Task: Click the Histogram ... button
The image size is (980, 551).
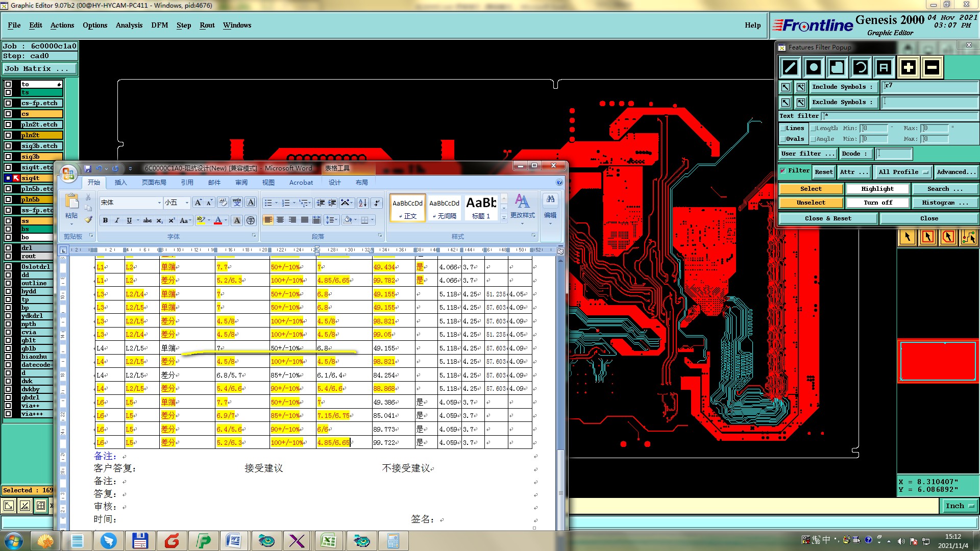Action: tap(945, 203)
